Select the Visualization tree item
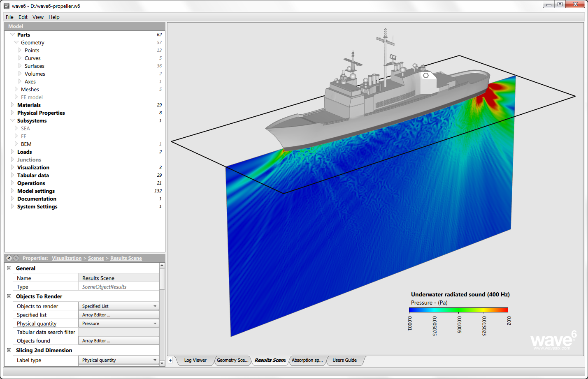This screenshot has width=588, height=379. tap(33, 167)
